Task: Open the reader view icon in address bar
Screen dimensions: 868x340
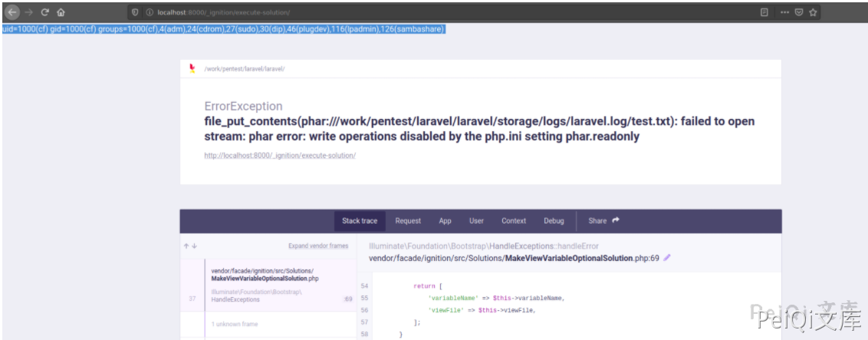Action: pyautogui.click(x=764, y=12)
